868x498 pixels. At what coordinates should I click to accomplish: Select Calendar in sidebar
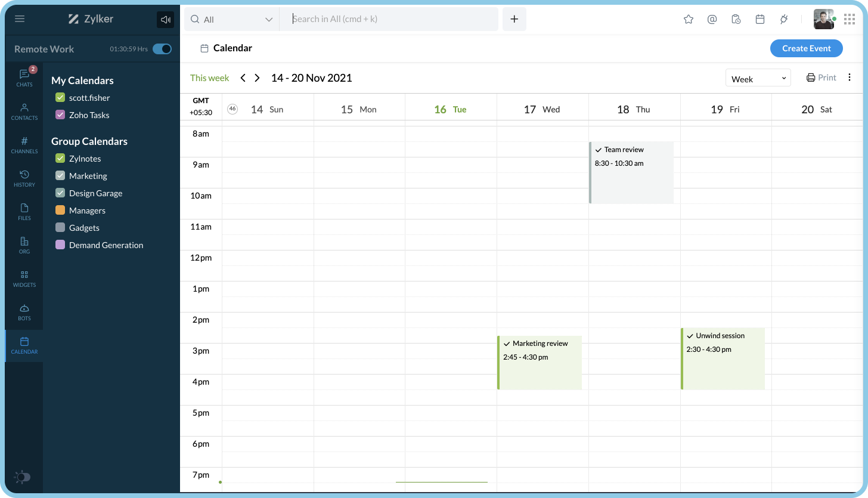pos(24,345)
